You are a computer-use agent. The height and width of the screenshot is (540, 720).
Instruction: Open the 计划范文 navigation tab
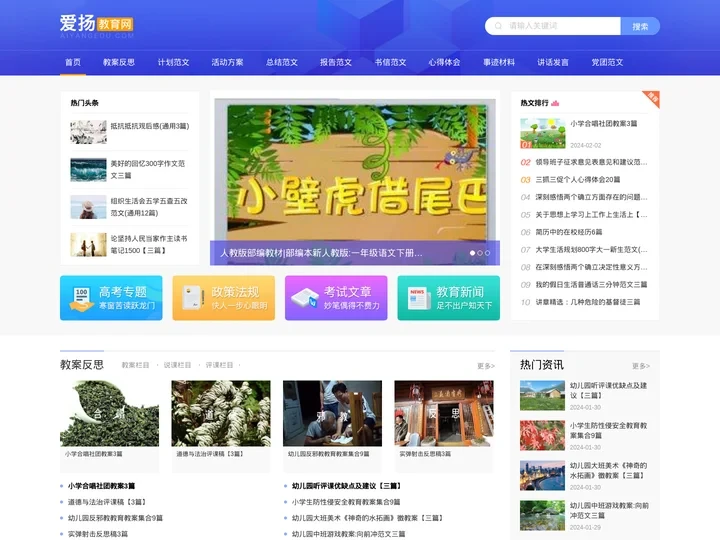tap(173, 62)
